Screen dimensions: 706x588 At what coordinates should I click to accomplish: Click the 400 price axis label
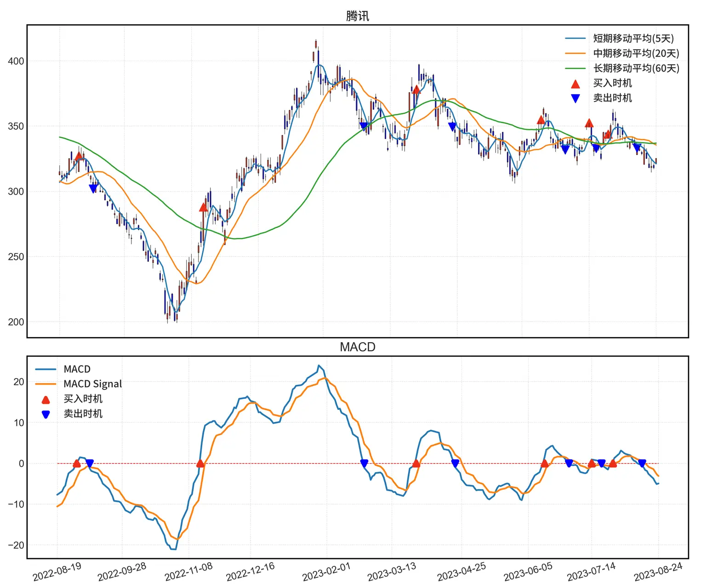click(x=16, y=61)
